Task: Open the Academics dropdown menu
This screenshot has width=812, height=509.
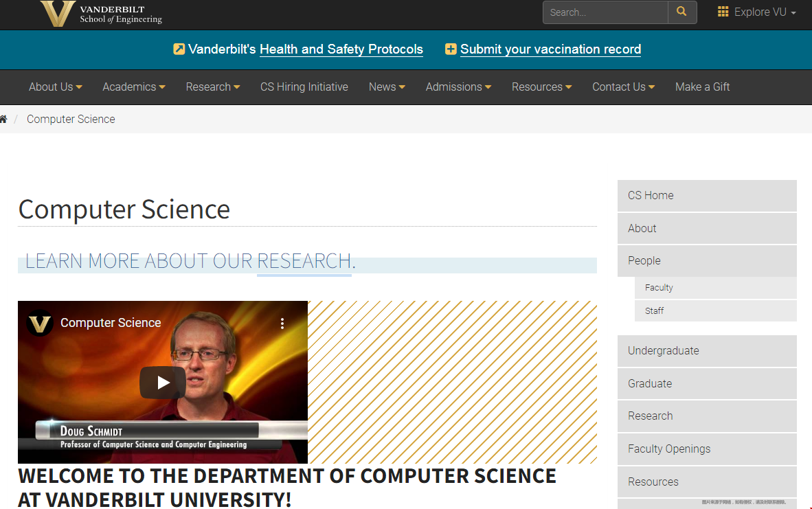Action: (133, 87)
